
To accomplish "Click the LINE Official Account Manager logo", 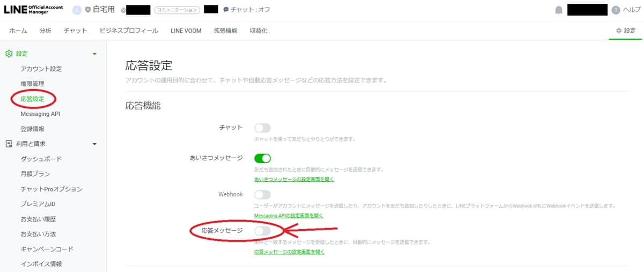I will point(34,10).
